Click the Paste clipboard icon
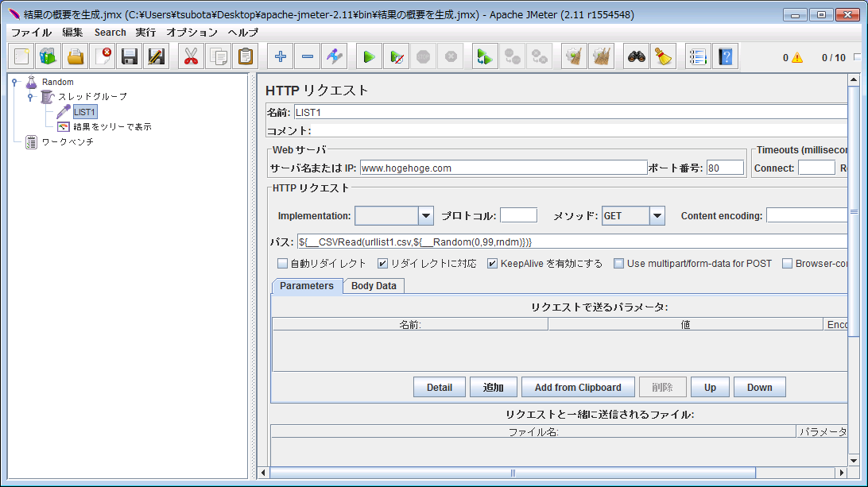Viewport: 868px width, 487px height. tap(246, 56)
